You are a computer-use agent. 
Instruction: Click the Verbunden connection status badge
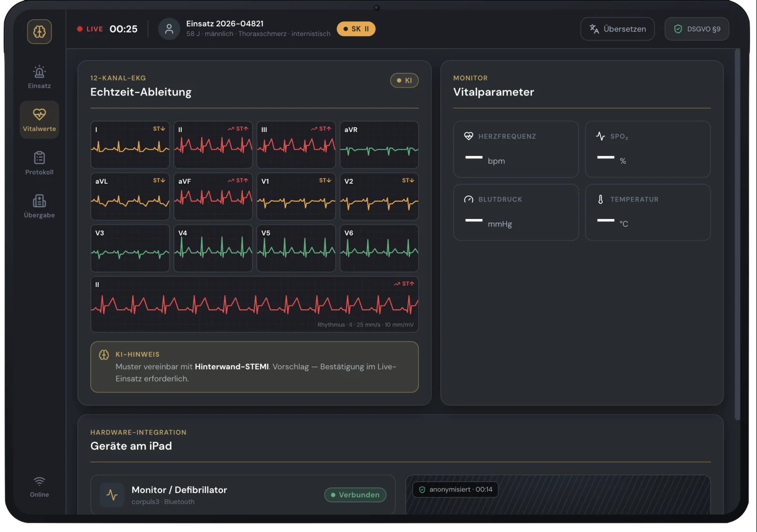(x=355, y=495)
